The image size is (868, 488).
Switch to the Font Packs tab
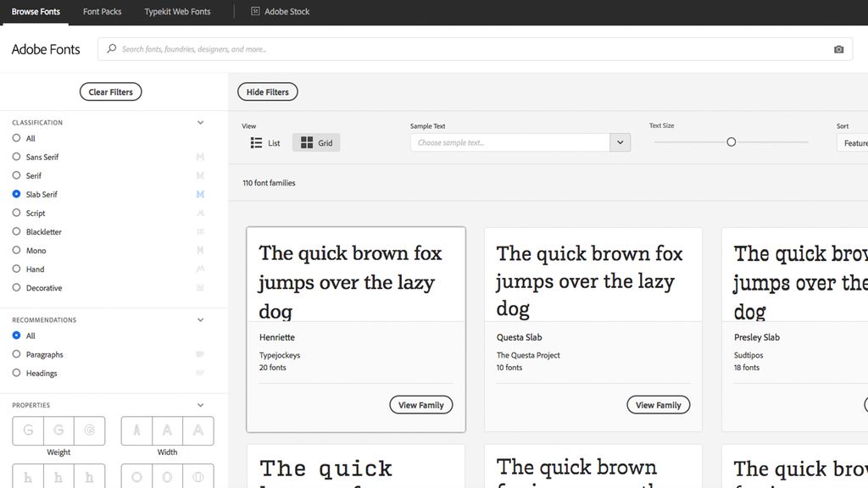(x=102, y=11)
